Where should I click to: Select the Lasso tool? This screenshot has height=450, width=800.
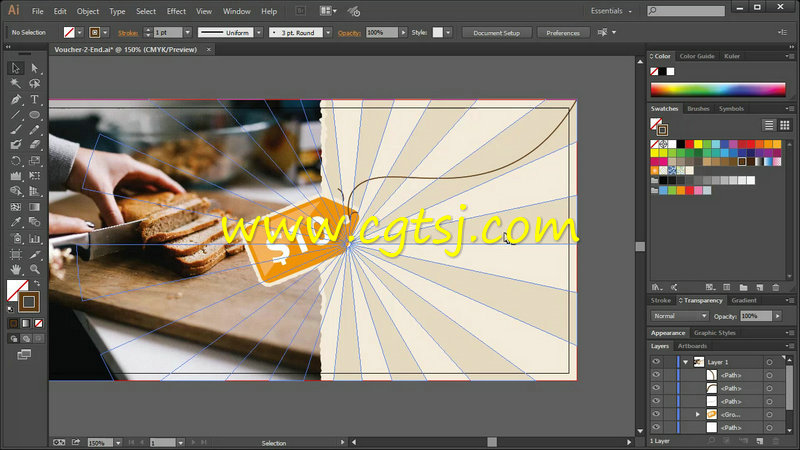point(34,83)
